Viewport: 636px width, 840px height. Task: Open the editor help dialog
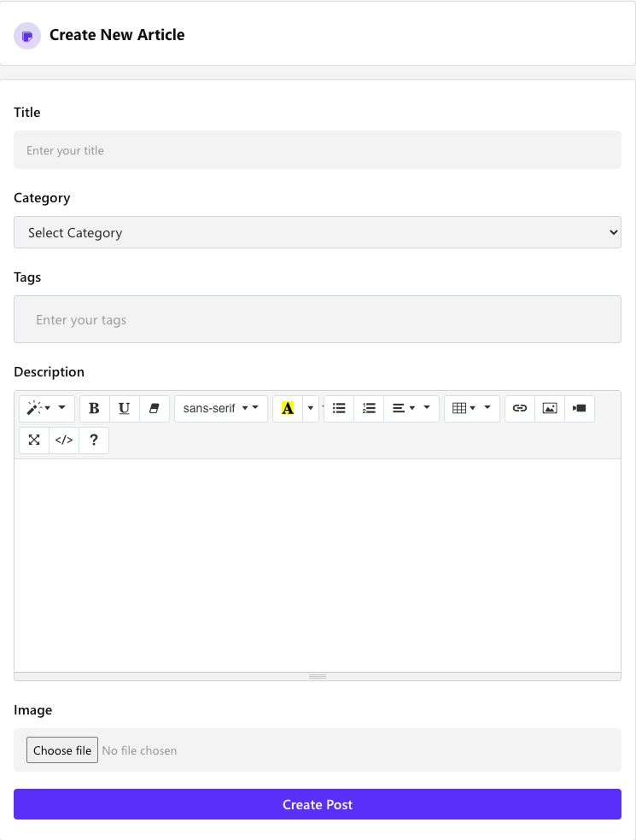click(94, 440)
